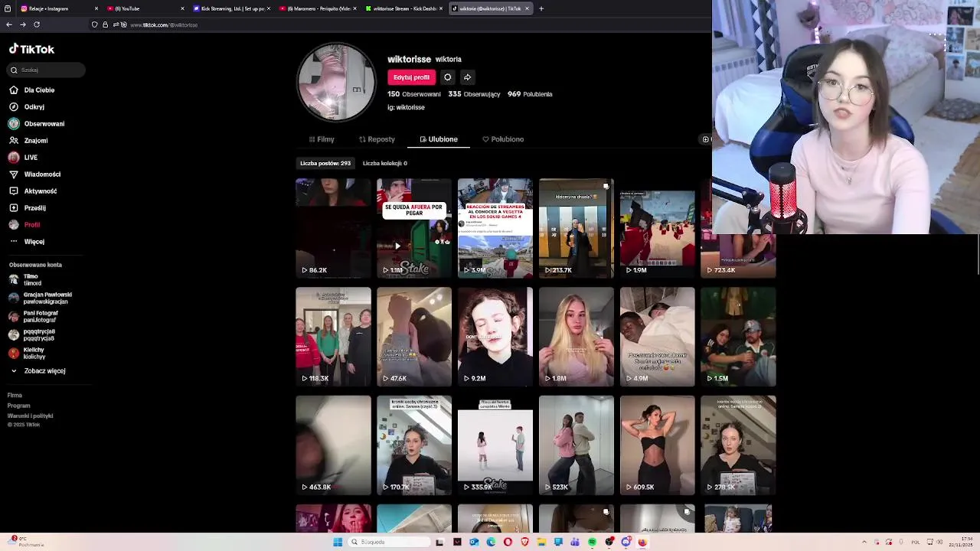The height and width of the screenshot is (551, 980).
Task: Go forward in browser history
Action: pos(23,24)
